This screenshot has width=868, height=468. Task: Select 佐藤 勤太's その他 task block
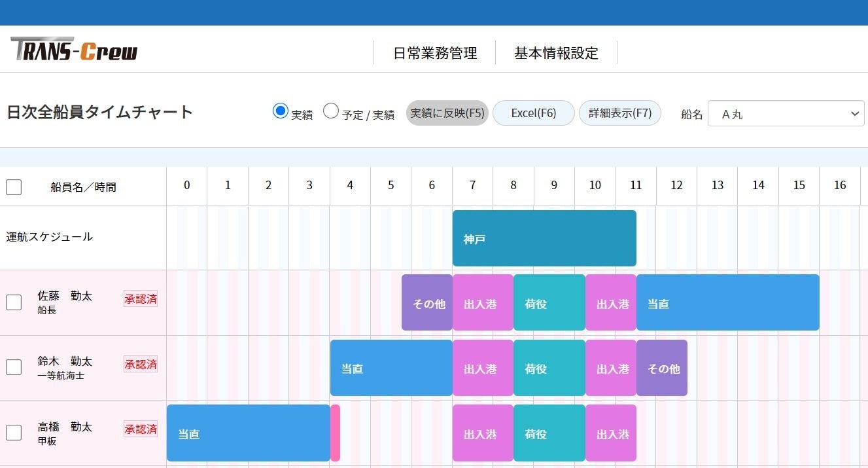426,302
